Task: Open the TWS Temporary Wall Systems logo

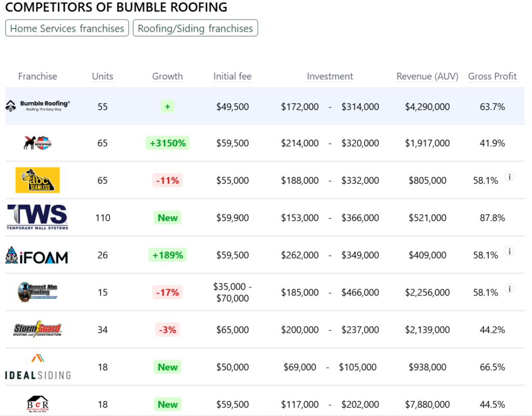Action: click(x=37, y=217)
